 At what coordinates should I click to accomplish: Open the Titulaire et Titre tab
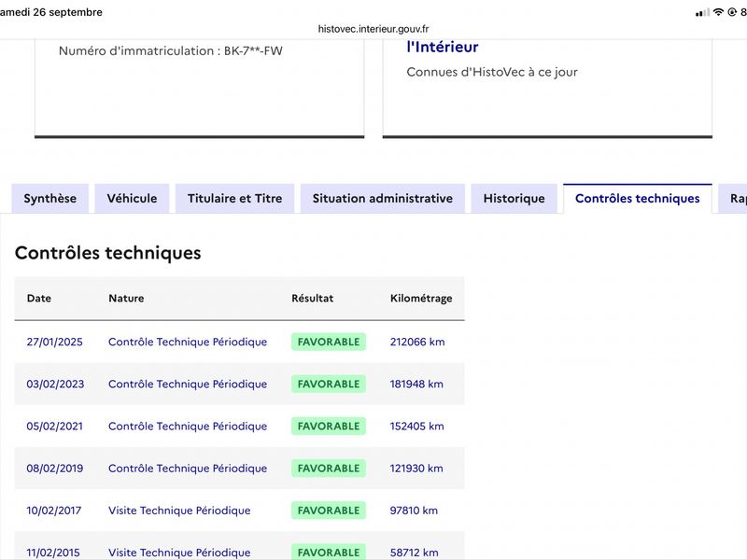(235, 198)
